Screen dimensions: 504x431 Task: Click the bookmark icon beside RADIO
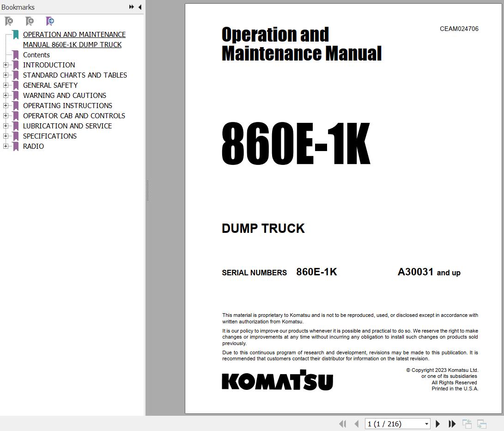click(15, 146)
